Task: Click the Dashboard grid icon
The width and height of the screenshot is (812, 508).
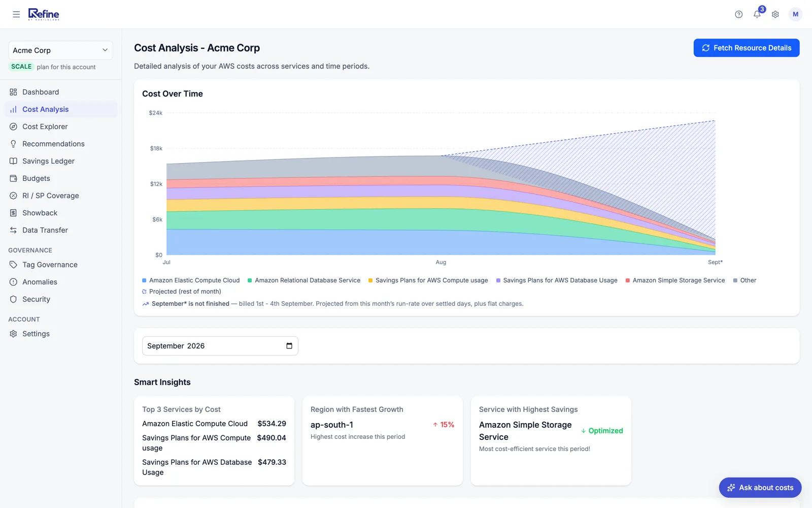Action: click(x=13, y=92)
